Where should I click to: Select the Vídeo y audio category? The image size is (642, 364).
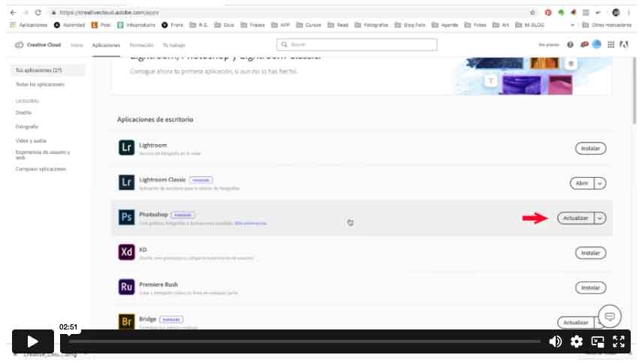tap(31, 140)
